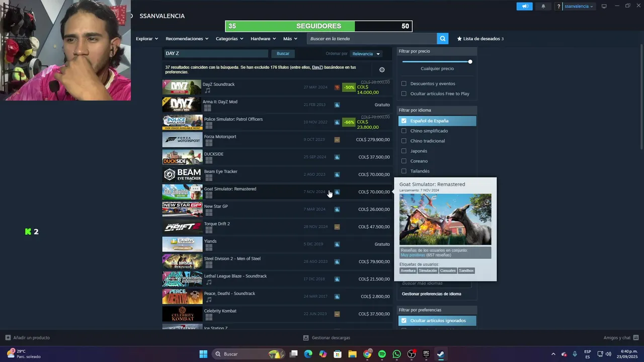This screenshot has width=644, height=362.
Task: Open the Arma II: DayZ Mod result
Action: [277, 105]
